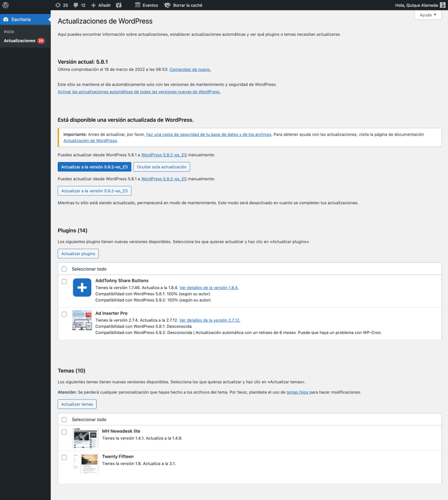Screen dimensions: 448x500
Task: Open the 12 comments bubble icon
Action: (x=80, y=5)
